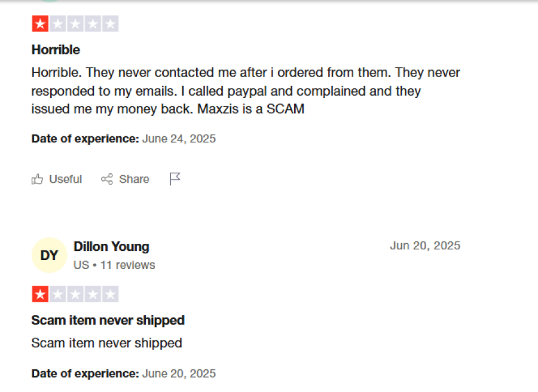Select the last gray star in Dillon Young's rating

click(x=110, y=294)
